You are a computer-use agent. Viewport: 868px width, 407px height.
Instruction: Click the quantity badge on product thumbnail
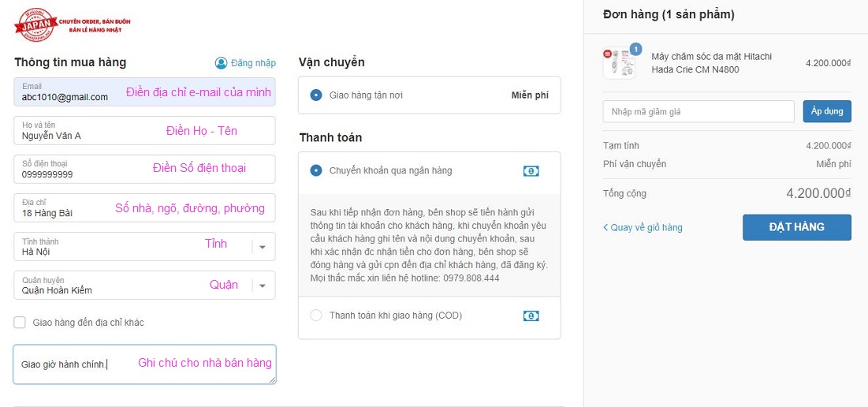(635, 49)
